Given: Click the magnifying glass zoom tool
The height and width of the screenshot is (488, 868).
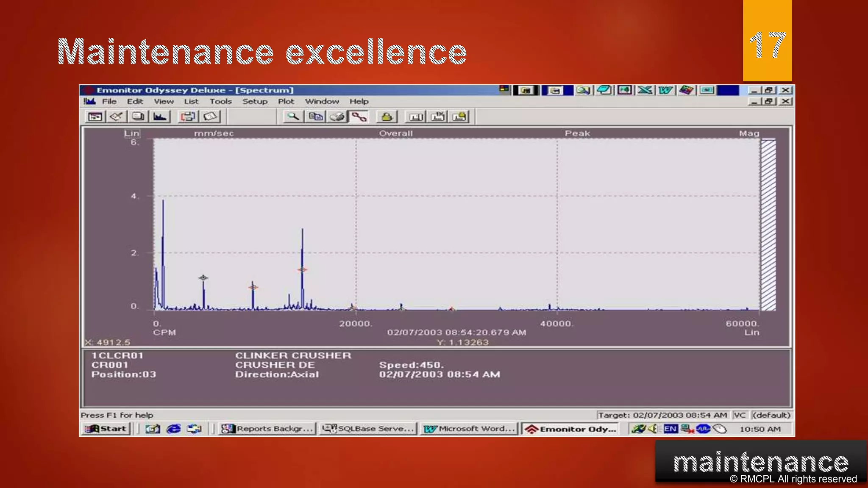Looking at the screenshot, I should [293, 116].
